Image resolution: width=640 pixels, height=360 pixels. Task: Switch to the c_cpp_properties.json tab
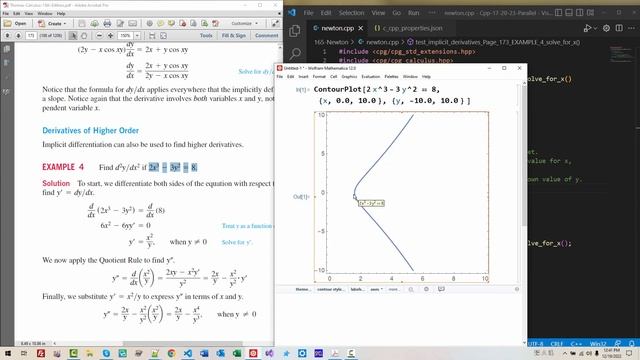[x=408, y=28]
